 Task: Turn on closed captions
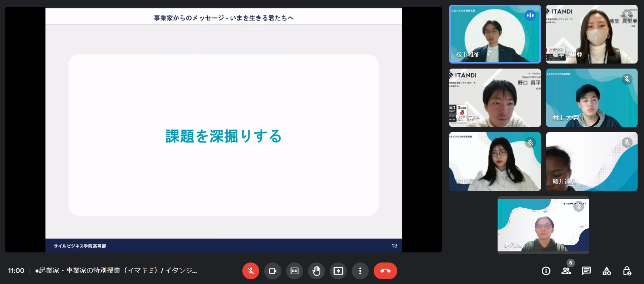click(295, 271)
